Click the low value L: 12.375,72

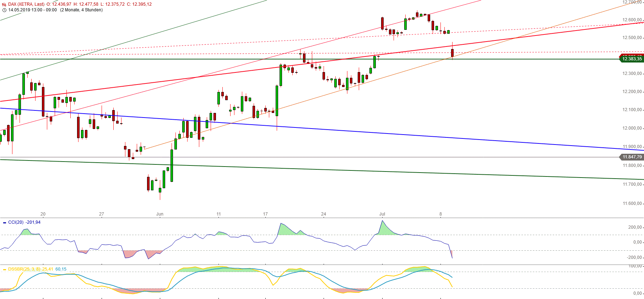113,4
